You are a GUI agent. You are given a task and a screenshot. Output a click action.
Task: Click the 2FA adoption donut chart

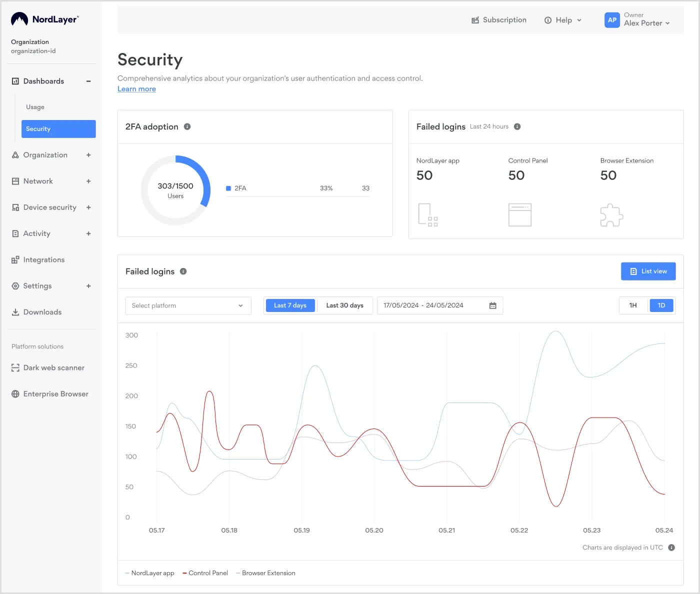[x=175, y=190]
